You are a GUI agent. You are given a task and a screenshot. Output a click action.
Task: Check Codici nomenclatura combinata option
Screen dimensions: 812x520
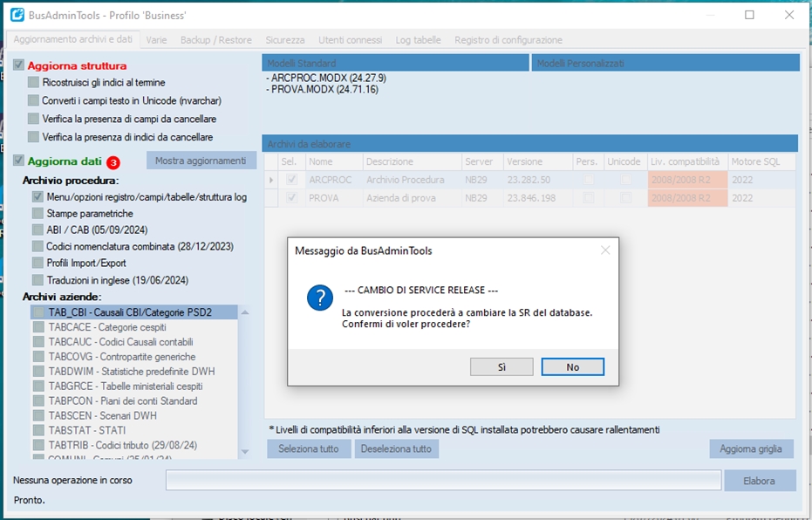(x=38, y=246)
